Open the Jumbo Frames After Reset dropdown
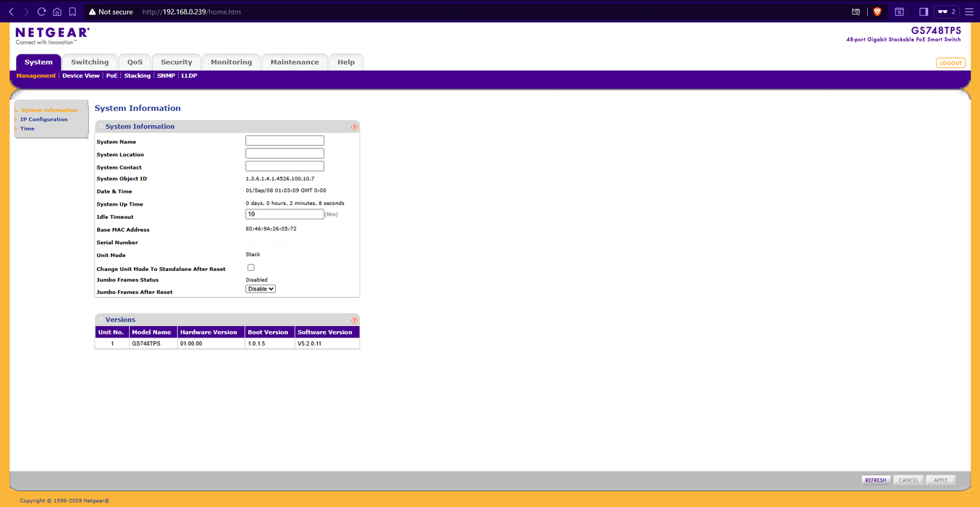980x507 pixels. (261, 289)
